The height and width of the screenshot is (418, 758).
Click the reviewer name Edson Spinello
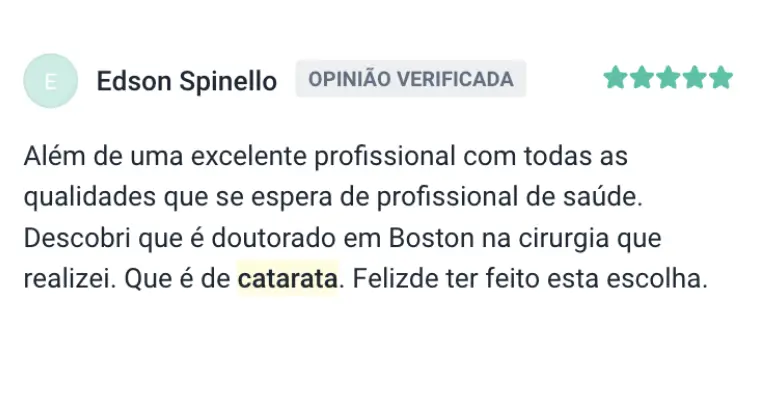pyautogui.click(x=186, y=81)
